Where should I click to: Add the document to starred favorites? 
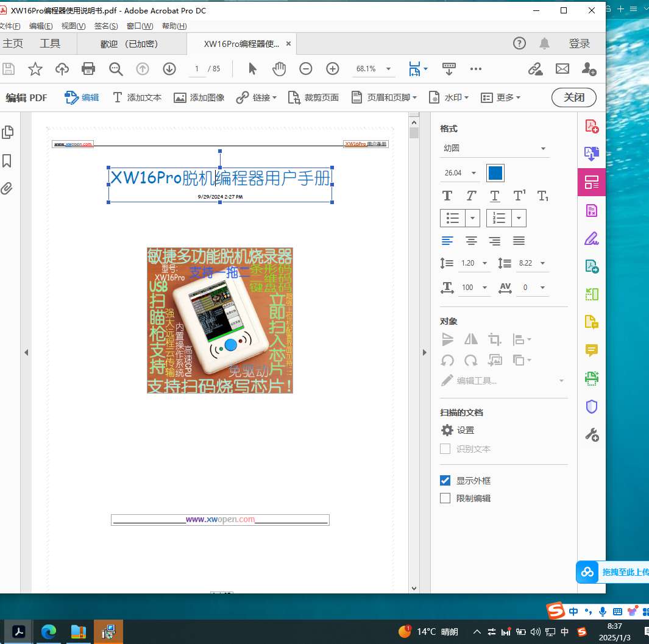(35, 69)
